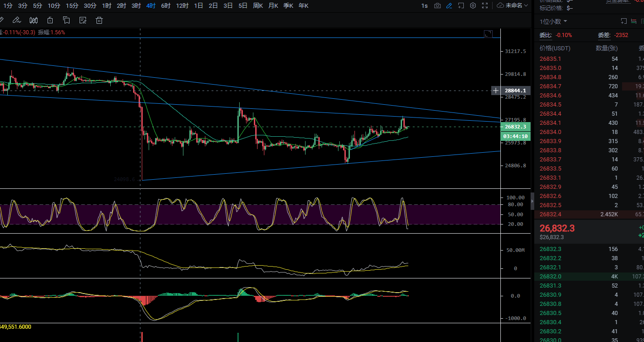Open the 未命名 layout dropdown
Screen dimensions: 644x342
coord(512,5)
